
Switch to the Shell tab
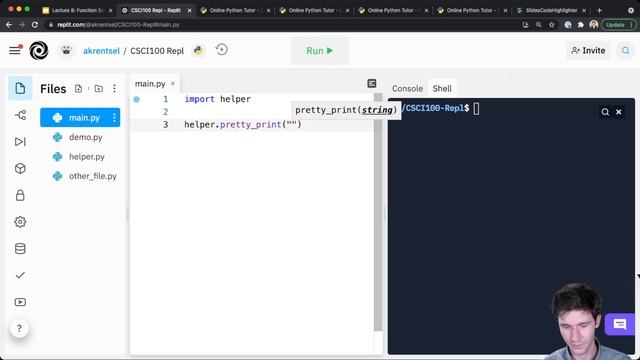coord(442,89)
